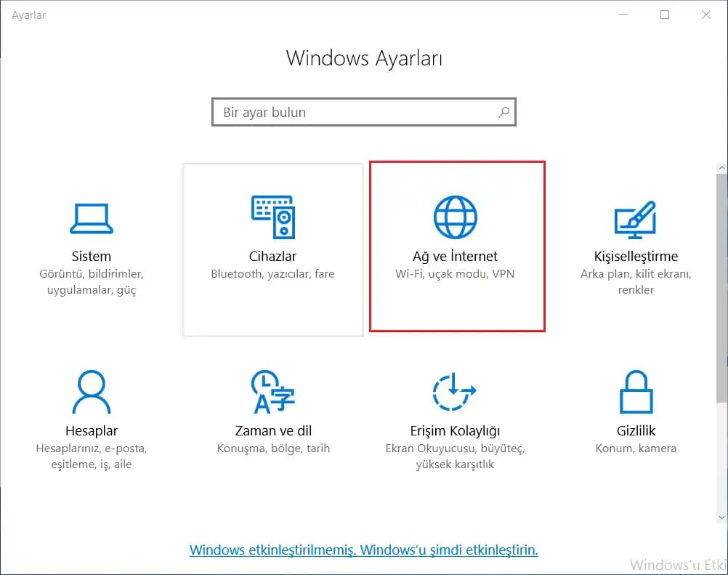728x575 pixels.
Task: Open Konum, kamera privacy settings
Action: [636, 449]
